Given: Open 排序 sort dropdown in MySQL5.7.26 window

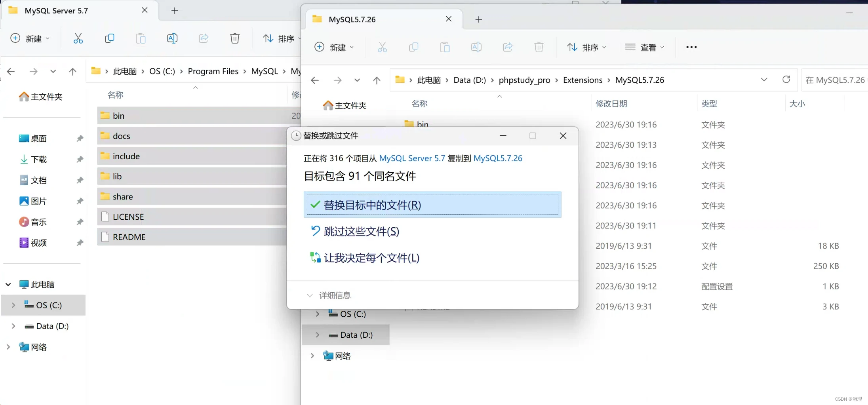Looking at the screenshot, I should tap(586, 47).
